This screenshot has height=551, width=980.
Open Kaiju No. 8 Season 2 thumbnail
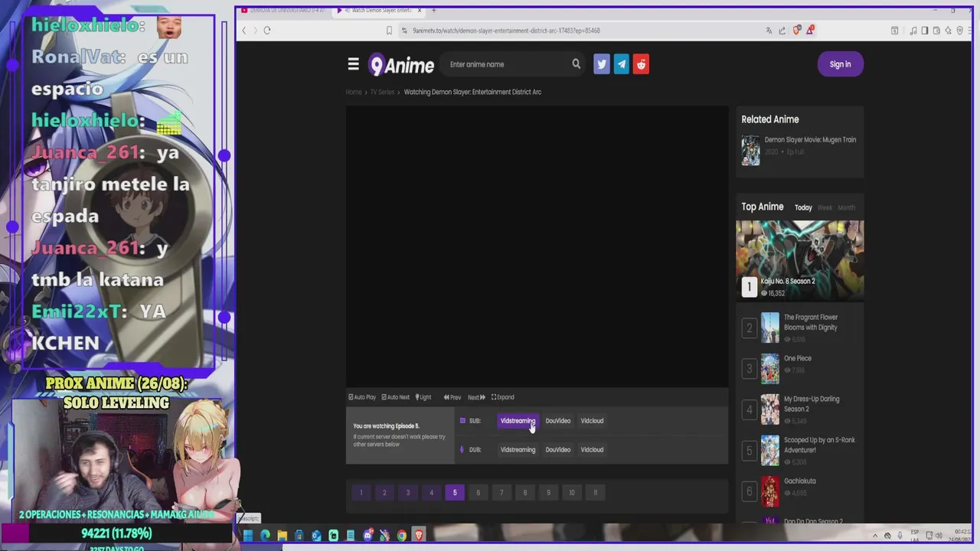[x=800, y=260]
